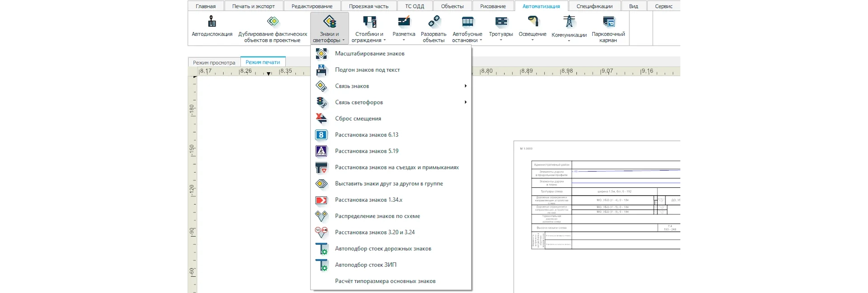Click the Сброс смещения icon

point(321,119)
